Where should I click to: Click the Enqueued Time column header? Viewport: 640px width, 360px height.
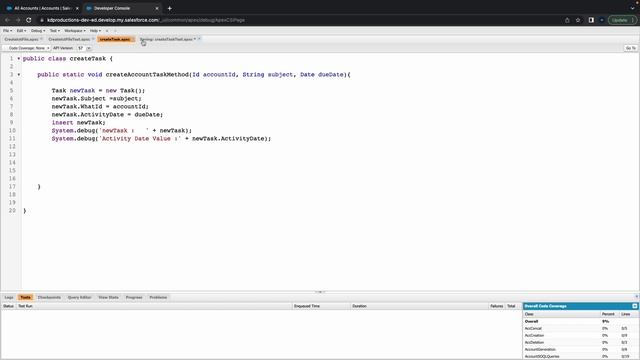(x=321, y=306)
